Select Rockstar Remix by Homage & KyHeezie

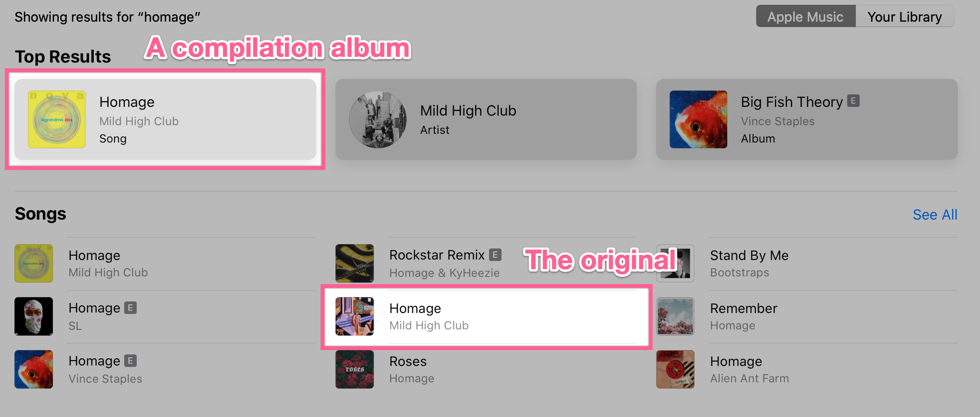coord(486,263)
